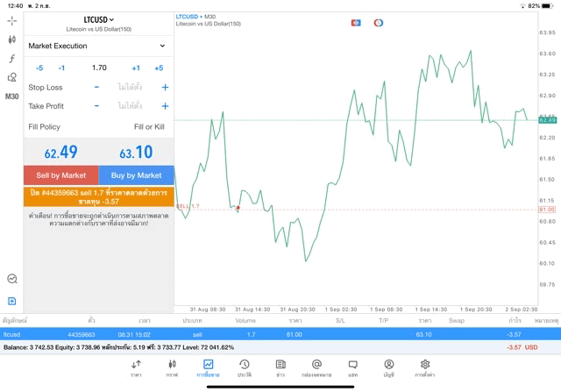
Task: Expand the LTCUSD symbol selector
Action: [x=98, y=19]
